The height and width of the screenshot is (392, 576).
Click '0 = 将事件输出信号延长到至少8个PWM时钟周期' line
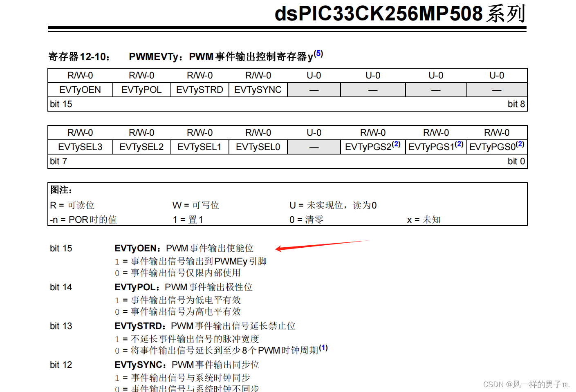(x=217, y=350)
